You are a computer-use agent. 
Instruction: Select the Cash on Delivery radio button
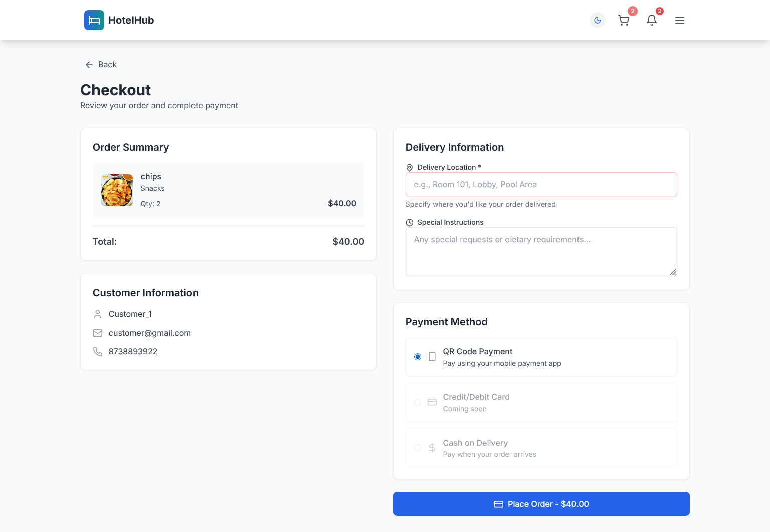(418, 448)
